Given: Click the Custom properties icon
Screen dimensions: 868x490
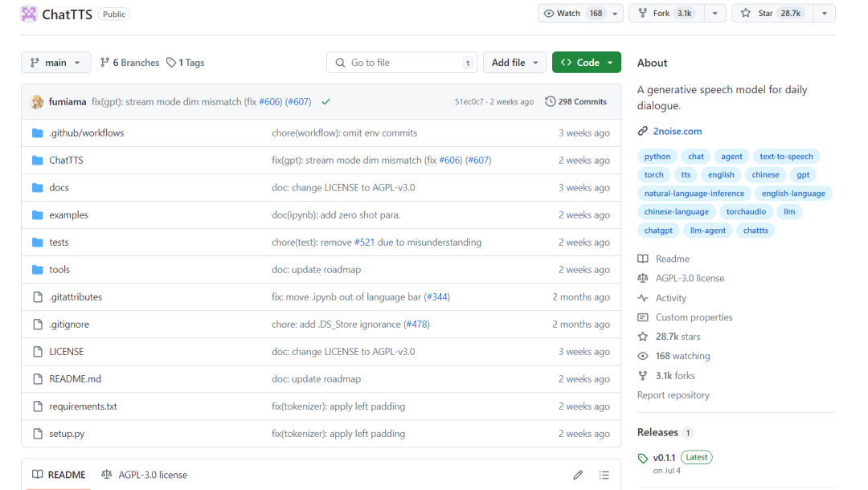Looking at the screenshot, I should (643, 317).
